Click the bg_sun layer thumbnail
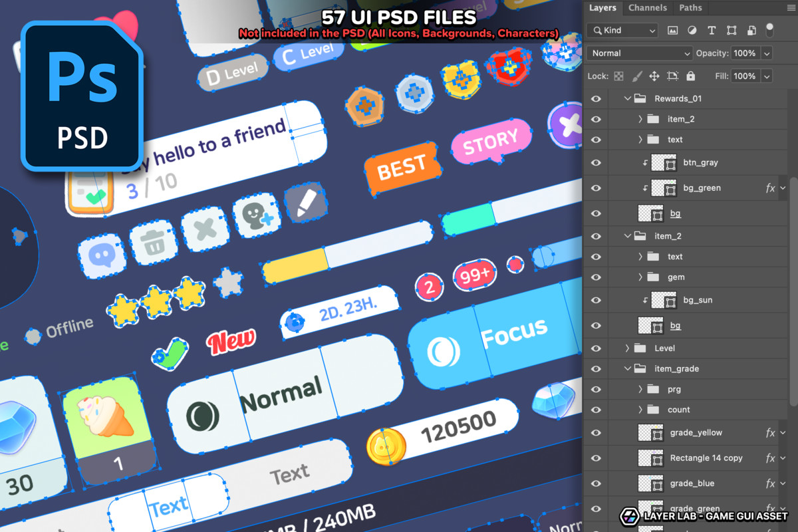 tap(664, 300)
